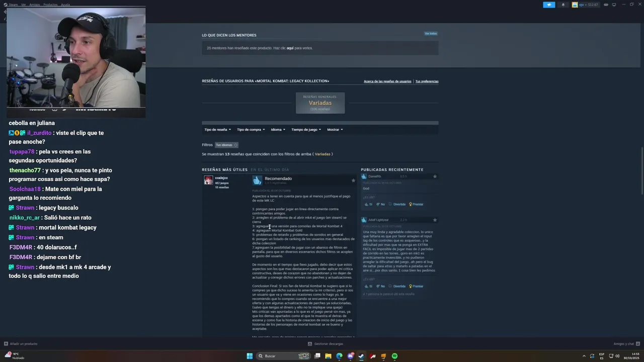Expand the 'Tiempo de juego' filter dropdown
The image size is (644, 362).
(x=306, y=130)
